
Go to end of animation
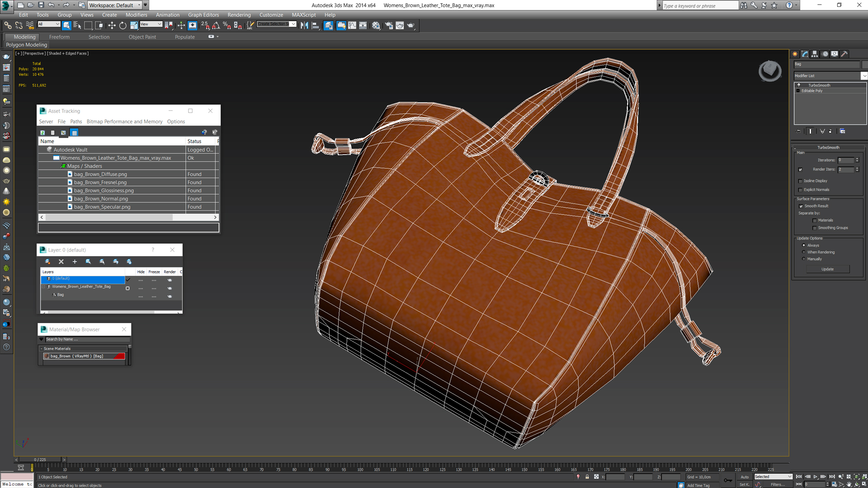pos(832,477)
